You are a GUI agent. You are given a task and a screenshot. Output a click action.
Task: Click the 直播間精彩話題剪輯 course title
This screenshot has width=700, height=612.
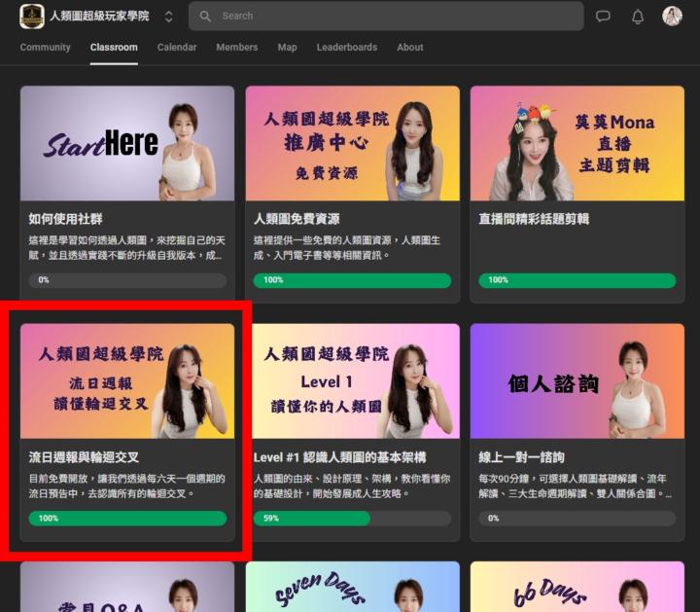534,219
